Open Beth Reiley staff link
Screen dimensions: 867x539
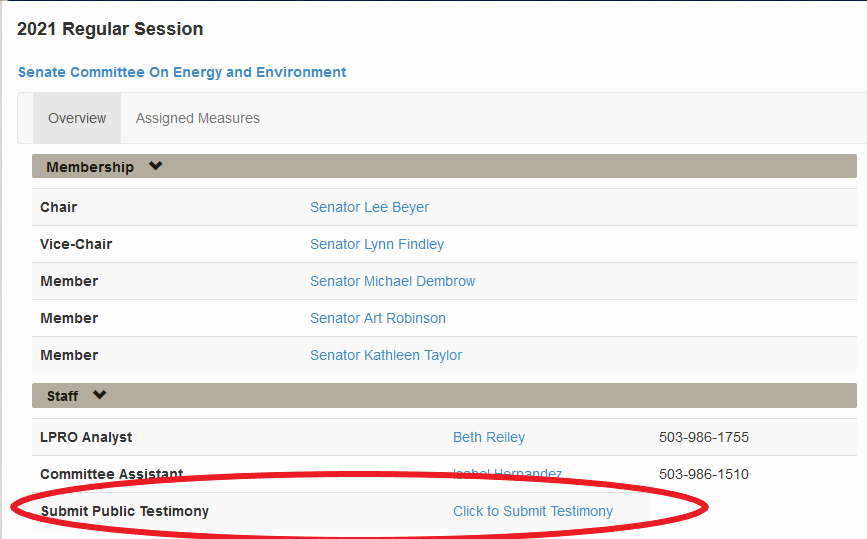[x=488, y=437]
